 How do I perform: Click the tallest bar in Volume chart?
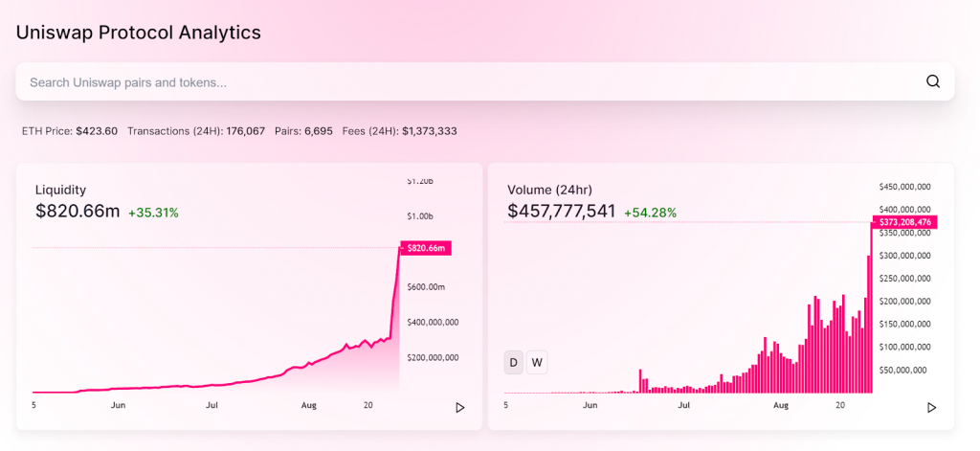point(870,306)
